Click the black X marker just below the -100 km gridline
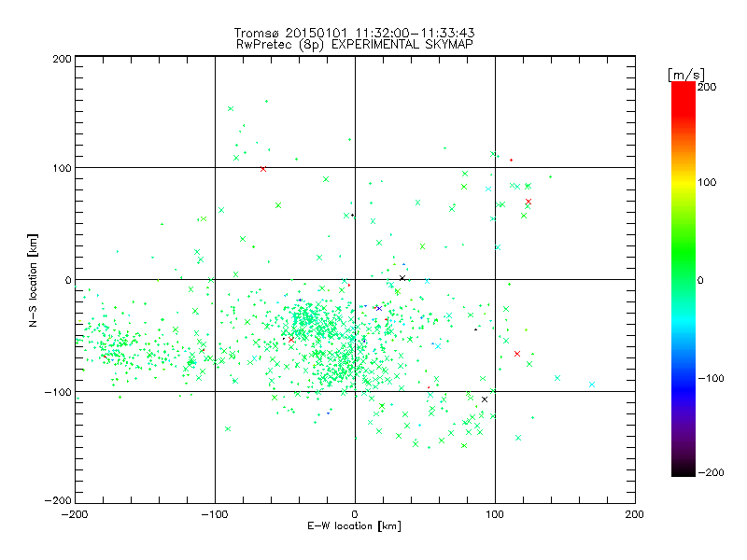 point(485,399)
